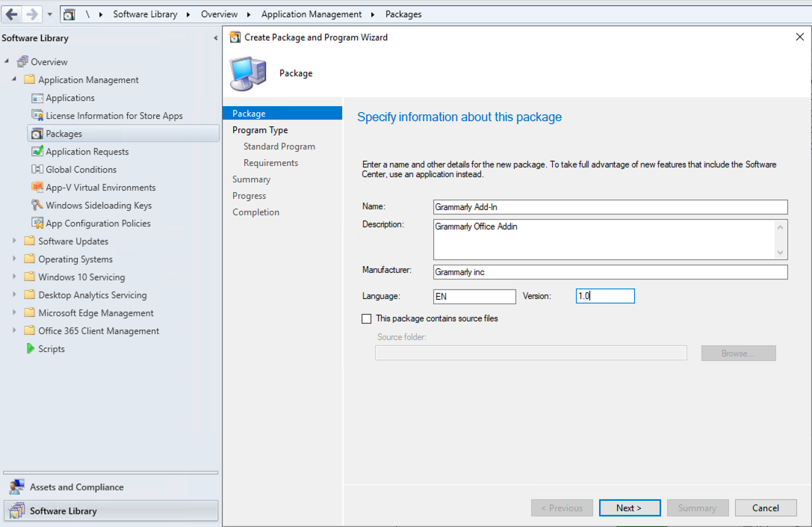Click the Source folder input field
Viewport: 812px width, 527px height.
[x=531, y=353]
